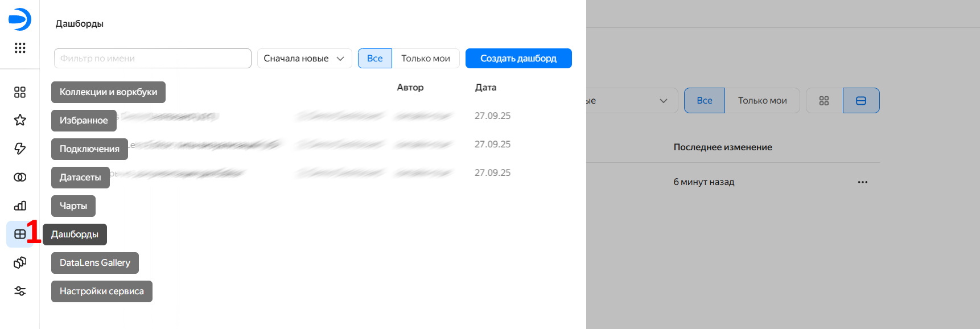Open the row three-dots actions menu

862,182
